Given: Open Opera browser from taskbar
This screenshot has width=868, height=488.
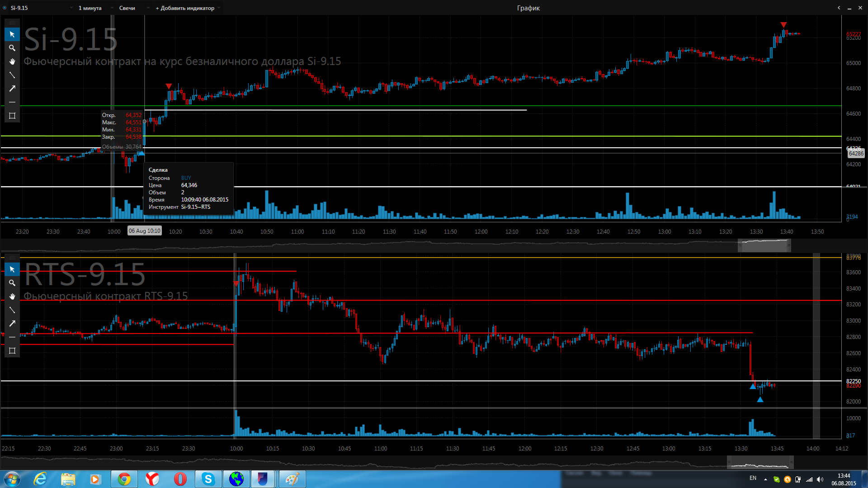Looking at the screenshot, I should 180,479.
